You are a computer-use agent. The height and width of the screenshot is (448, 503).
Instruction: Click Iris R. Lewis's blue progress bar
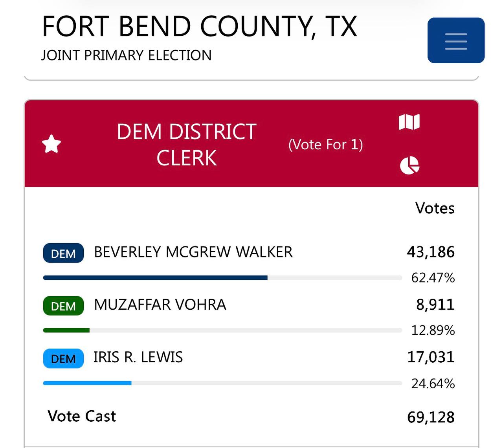coord(87,382)
